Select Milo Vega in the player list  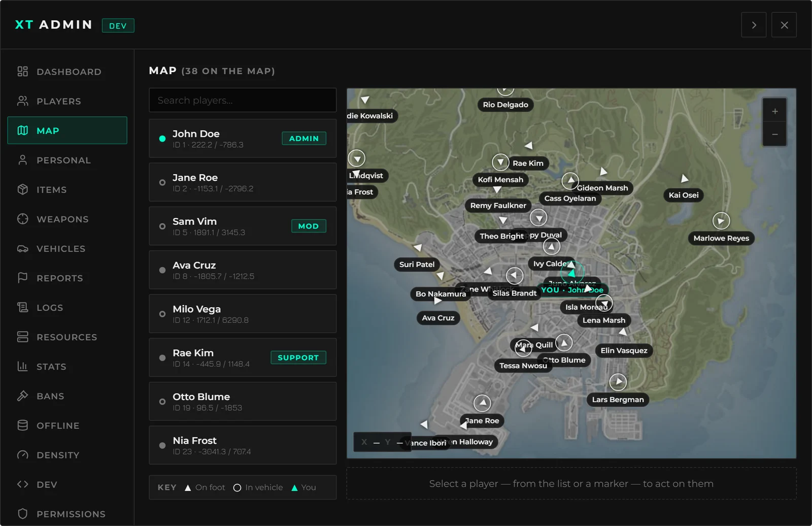click(243, 314)
